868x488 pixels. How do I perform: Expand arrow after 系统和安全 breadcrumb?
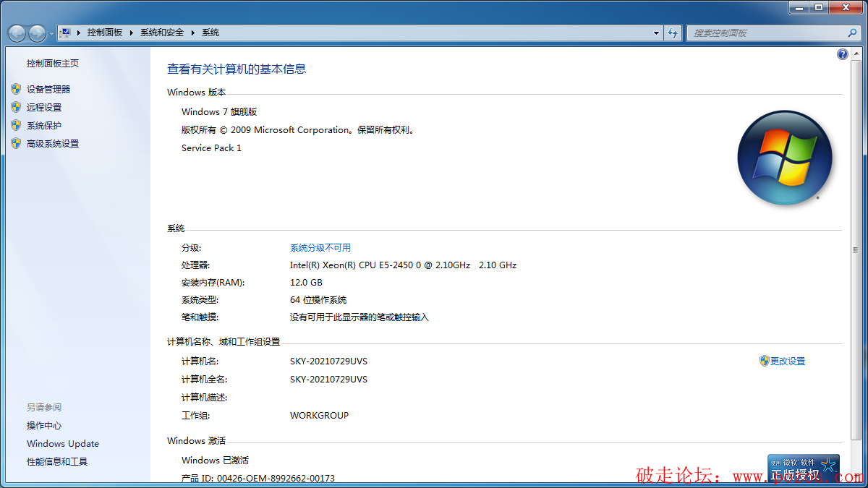(193, 33)
